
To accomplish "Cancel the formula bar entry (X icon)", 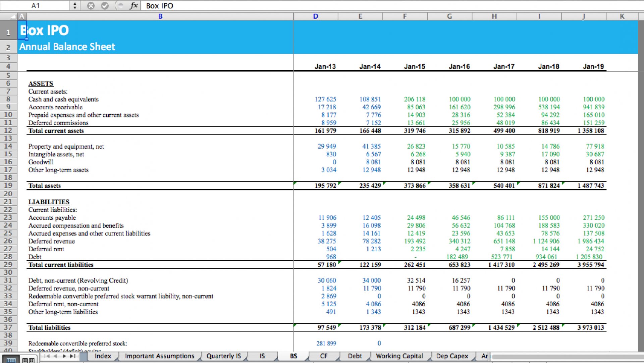I will 91,5.
